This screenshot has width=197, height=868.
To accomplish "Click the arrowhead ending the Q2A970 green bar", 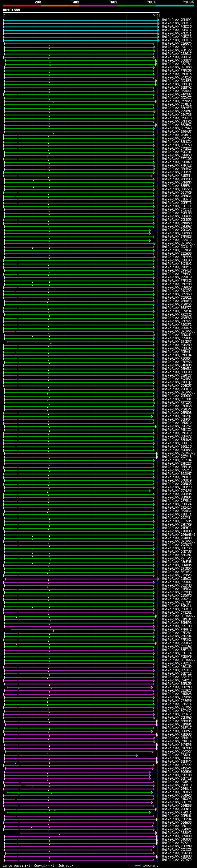I will point(153,44).
